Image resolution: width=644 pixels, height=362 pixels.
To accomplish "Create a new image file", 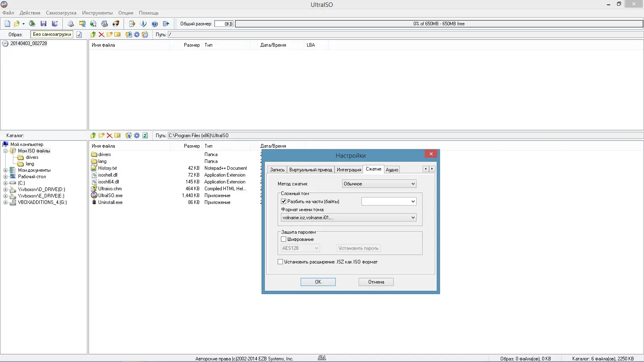I will click(7, 24).
